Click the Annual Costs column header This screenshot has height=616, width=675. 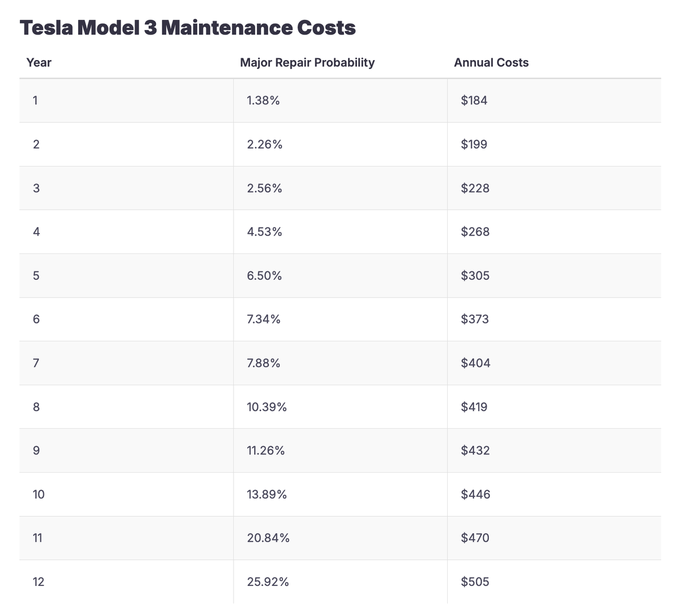(x=491, y=63)
